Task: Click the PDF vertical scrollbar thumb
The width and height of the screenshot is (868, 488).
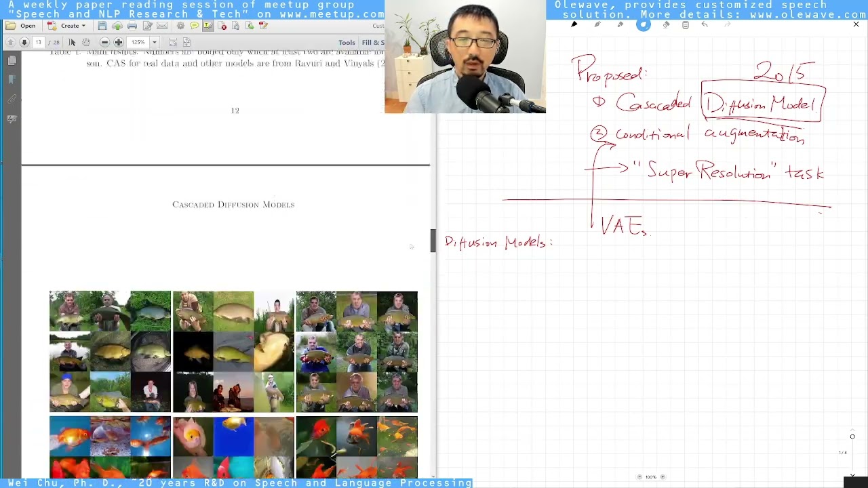Action: [433, 241]
